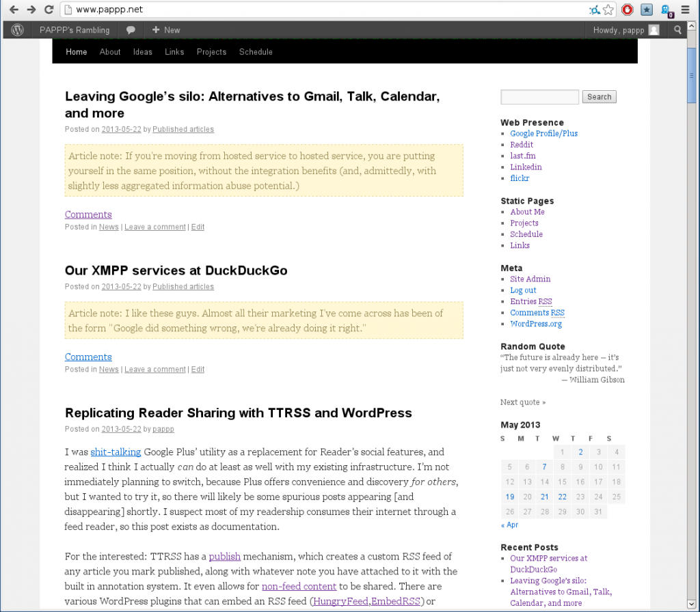Viewport: 700px width, 612px height.
Task: Open the Google Profile/Plus link
Action: pos(543,133)
